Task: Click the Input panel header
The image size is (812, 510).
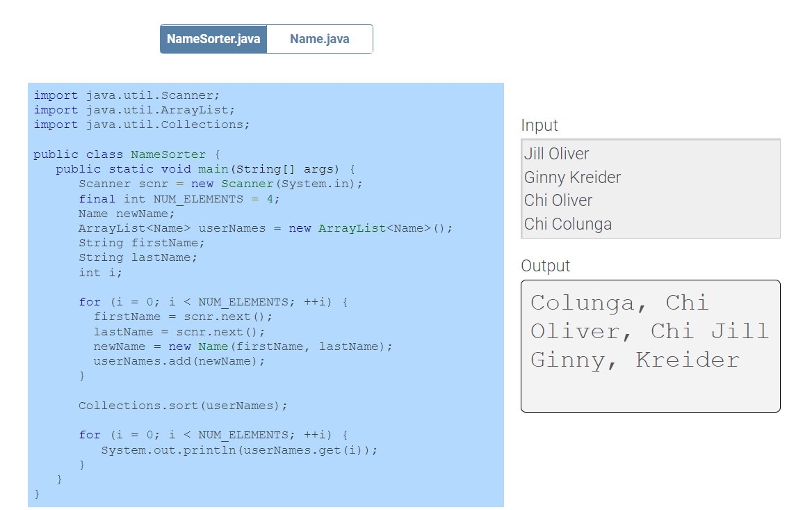Action: pyautogui.click(x=539, y=125)
